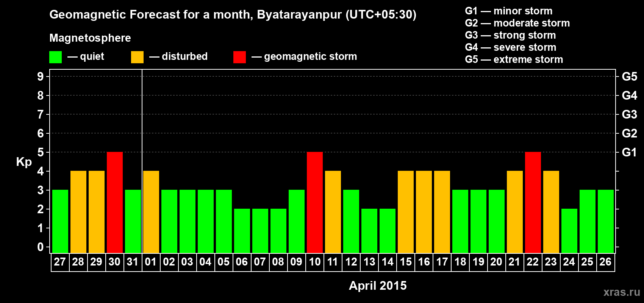Click the date label 25
Screen dimensions: 644x303
pyautogui.click(x=587, y=262)
